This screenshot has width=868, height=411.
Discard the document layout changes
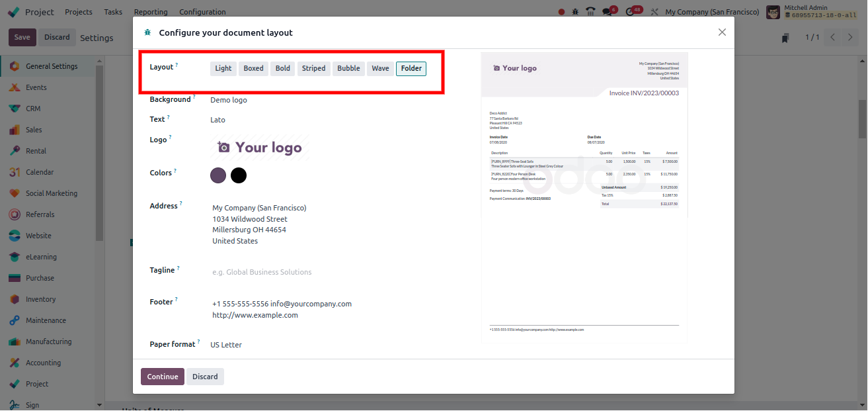tap(205, 376)
